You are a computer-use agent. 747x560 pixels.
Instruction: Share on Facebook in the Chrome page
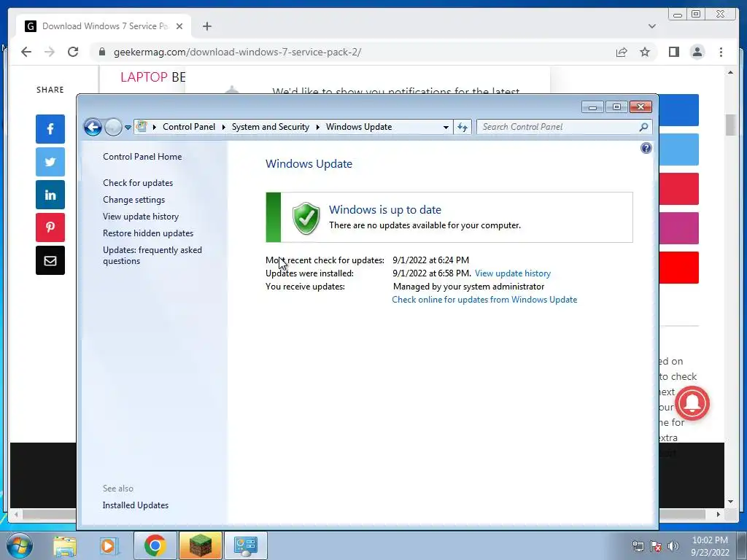(x=50, y=128)
